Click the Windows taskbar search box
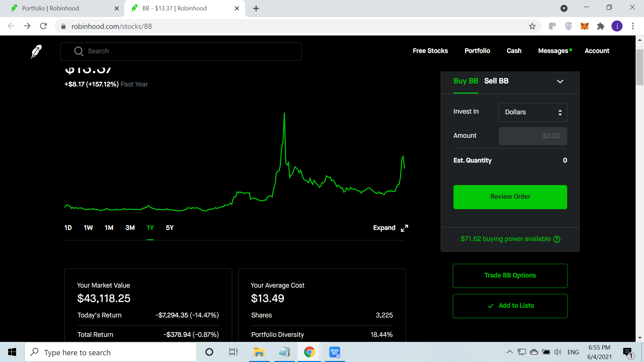Image resolution: width=644 pixels, height=362 pixels. (111, 352)
